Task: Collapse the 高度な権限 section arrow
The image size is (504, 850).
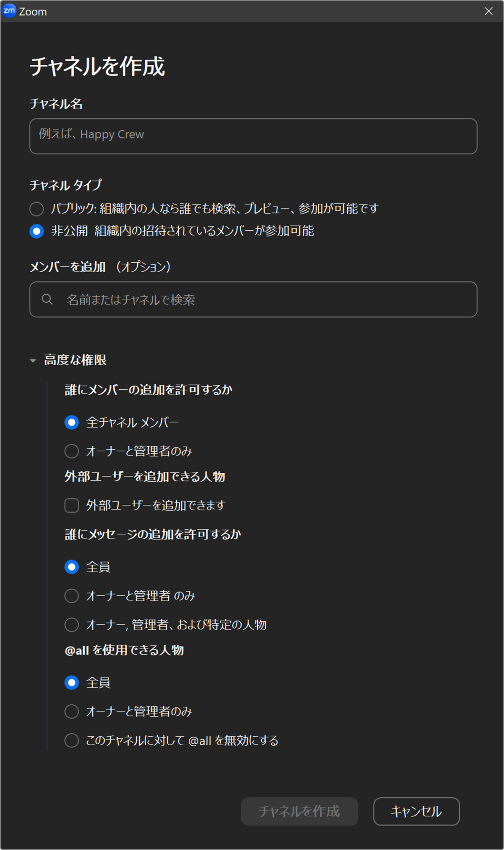Action: pyautogui.click(x=33, y=360)
